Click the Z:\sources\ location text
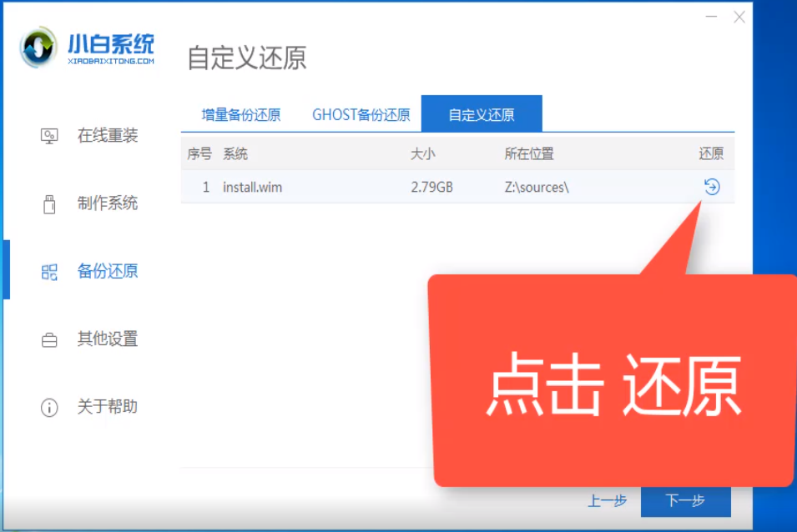The height and width of the screenshot is (532, 797). click(x=538, y=187)
